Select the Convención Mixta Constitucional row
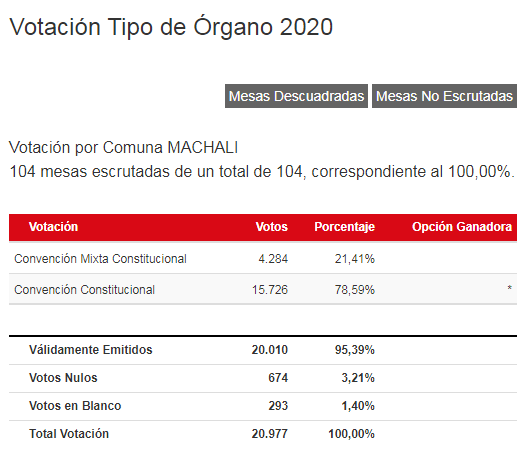Screen dimensions: 529x450 pyautogui.click(x=263, y=259)
